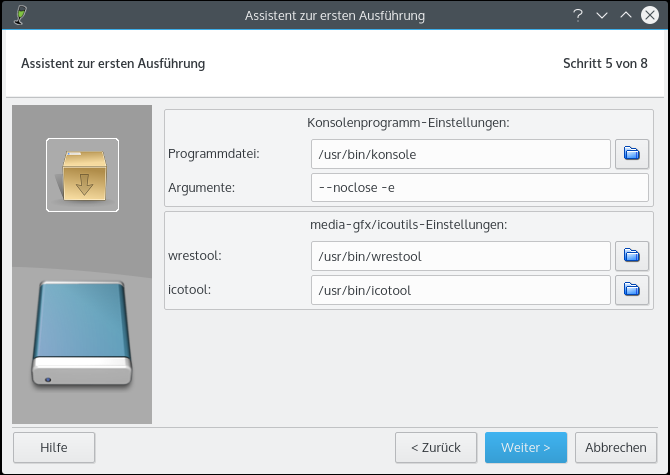Go back with the Zurück button
The height and width of the screenshot is (475, 670).
point(435,447)
